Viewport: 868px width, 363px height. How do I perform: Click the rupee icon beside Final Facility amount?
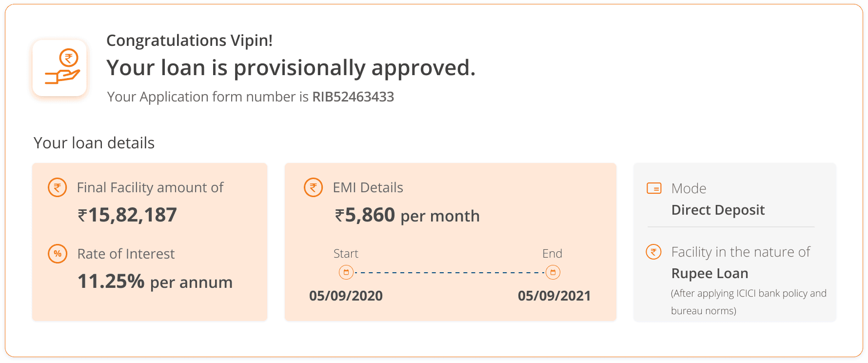58,187
